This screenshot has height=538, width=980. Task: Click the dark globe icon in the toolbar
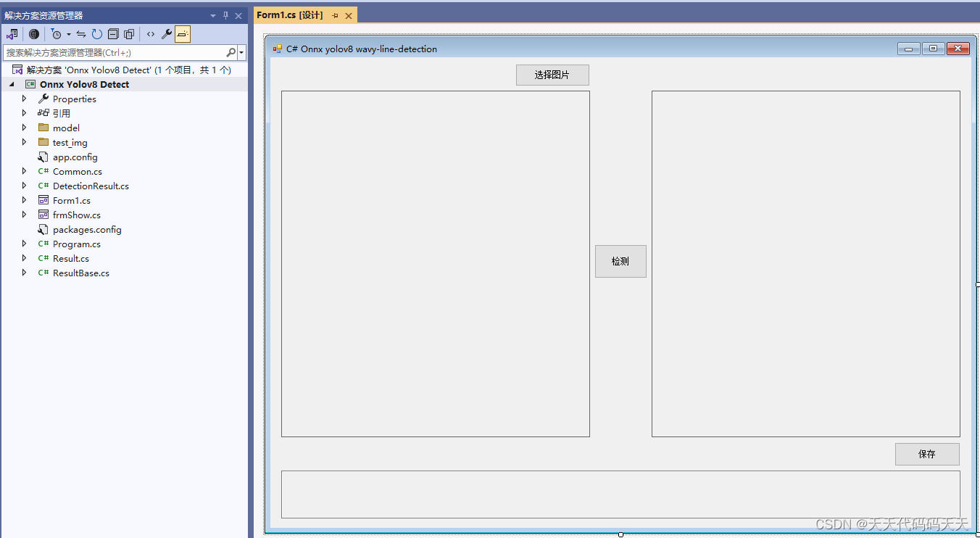(x=34, y=33)
